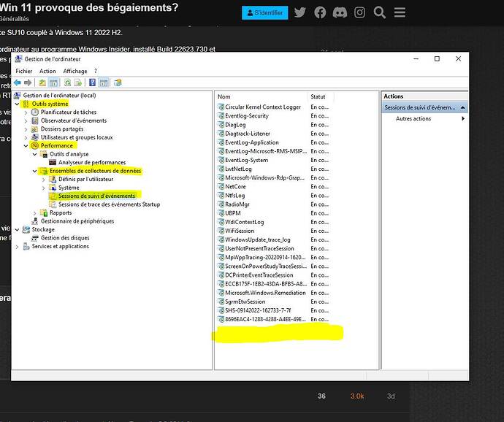Click the Facebook icon in the header
The height and width of the screenshot is (422, 504).
(x=320, y=12)
